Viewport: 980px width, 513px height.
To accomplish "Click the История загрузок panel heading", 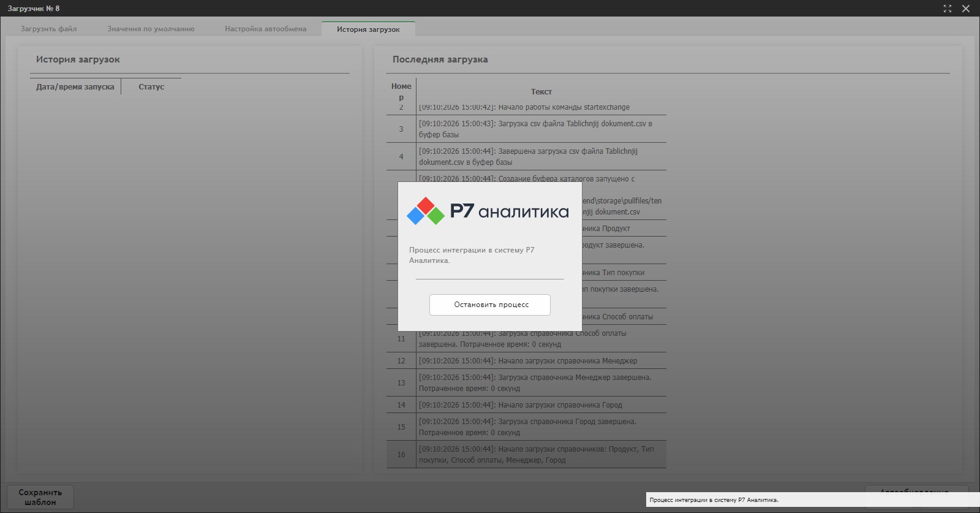I will coord(78,59).
